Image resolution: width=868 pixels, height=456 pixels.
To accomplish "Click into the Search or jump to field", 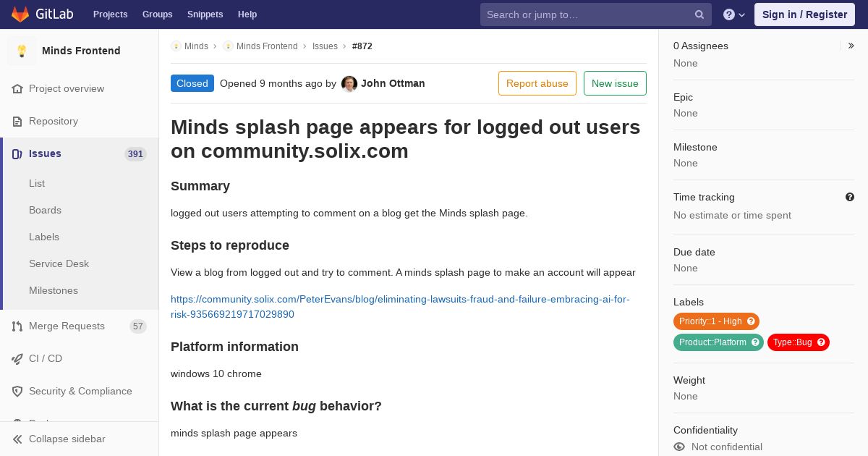I will (x=596, y=14).
